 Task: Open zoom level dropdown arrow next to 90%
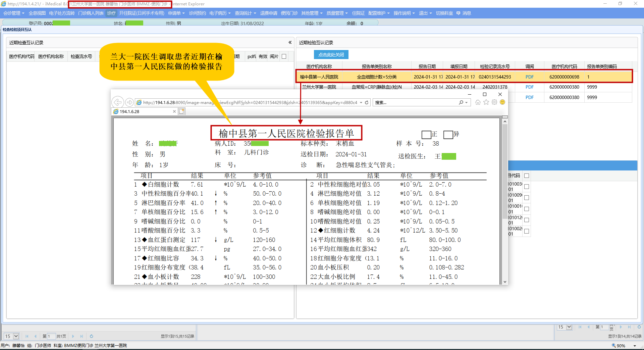(635, 346)
